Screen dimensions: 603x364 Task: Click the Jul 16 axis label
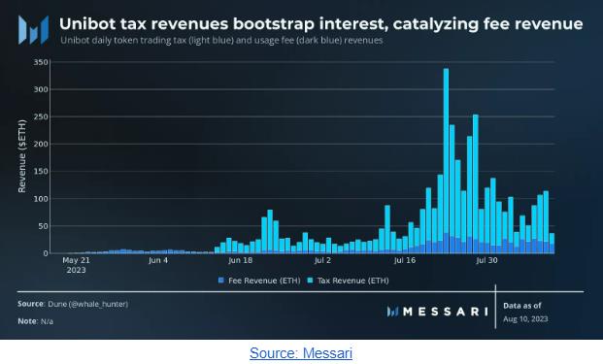point(405,260)
